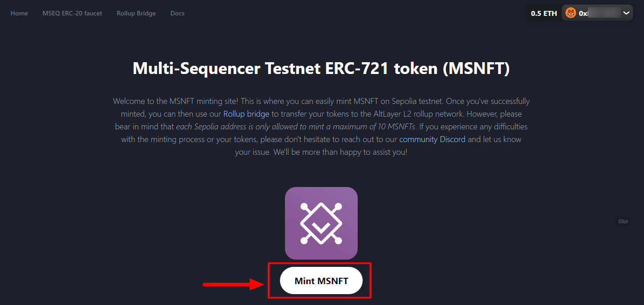Click the white checkmark diamond logo
644x305 pixels.
(321, 223)
